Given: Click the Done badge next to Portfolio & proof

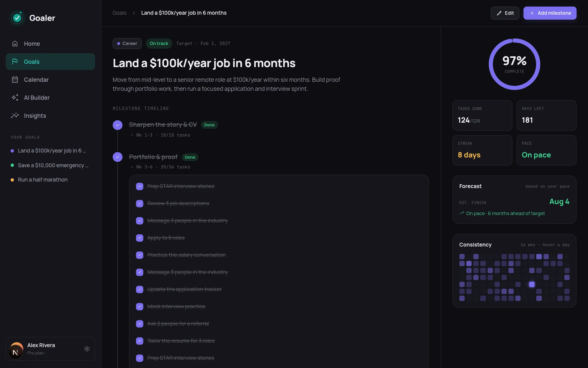Looking at the screenshot, I should click(190, 157).
